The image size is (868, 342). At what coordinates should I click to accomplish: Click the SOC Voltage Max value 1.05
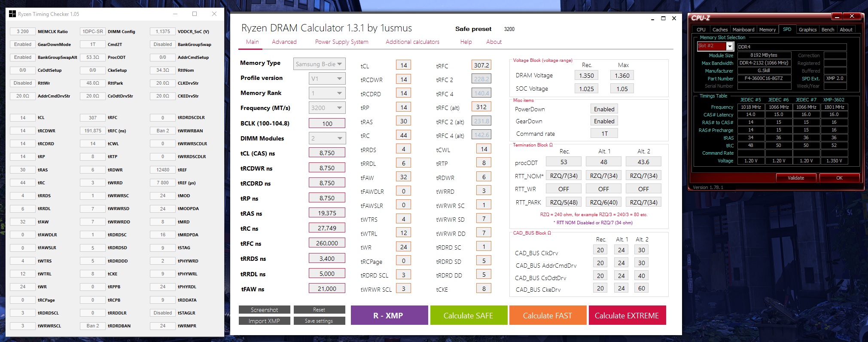coord(622,89)
